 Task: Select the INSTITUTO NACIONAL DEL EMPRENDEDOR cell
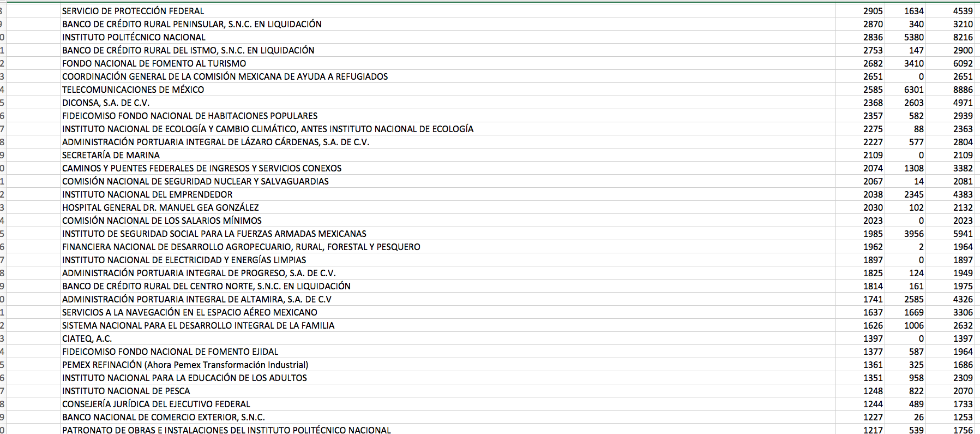[147, 194]
